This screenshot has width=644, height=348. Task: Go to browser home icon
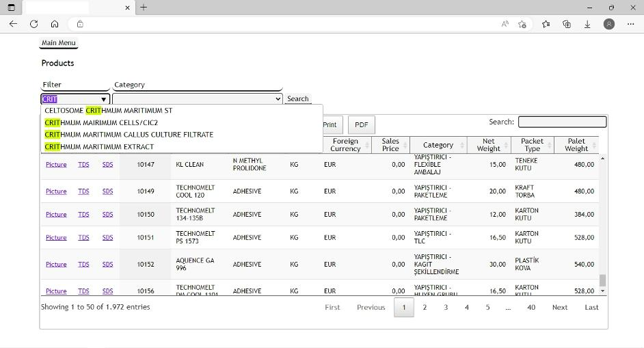click(x=55, y=24)
